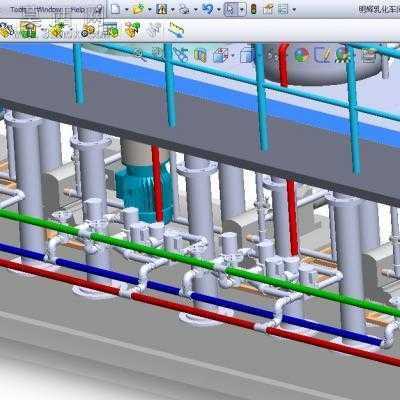Click the last heads-up view toolbar icon
Screen dimensions: 400x400
(x=369, y=55)
